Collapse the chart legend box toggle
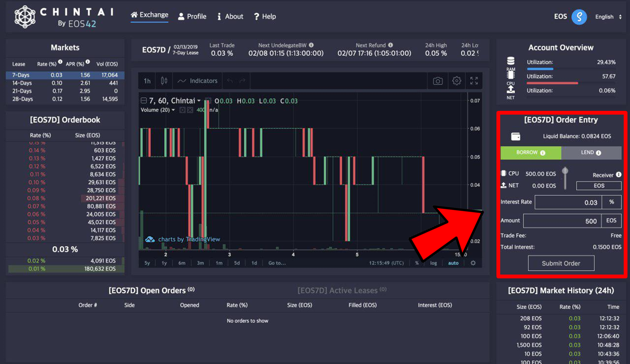 [x=144, y=101]
